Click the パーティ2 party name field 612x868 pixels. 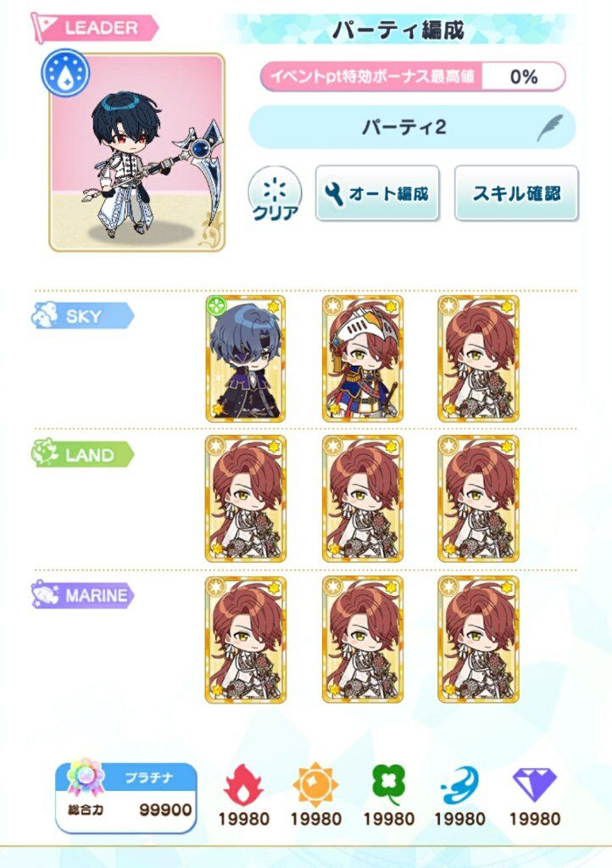point(412,127)
